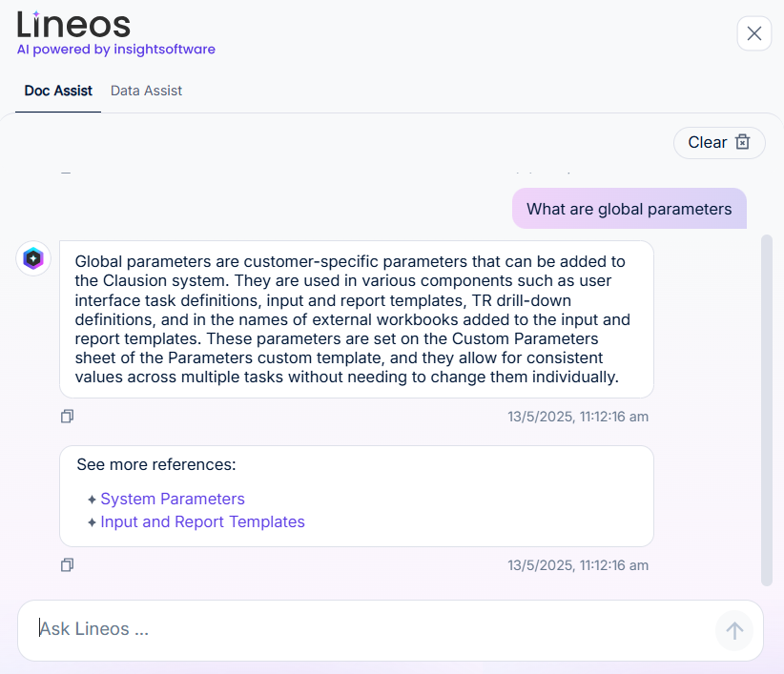Image resolution: width=784 pixels, height=674 pixels.
Task: Click the Lineos assistant avatar icon
Action: point(33,258)
